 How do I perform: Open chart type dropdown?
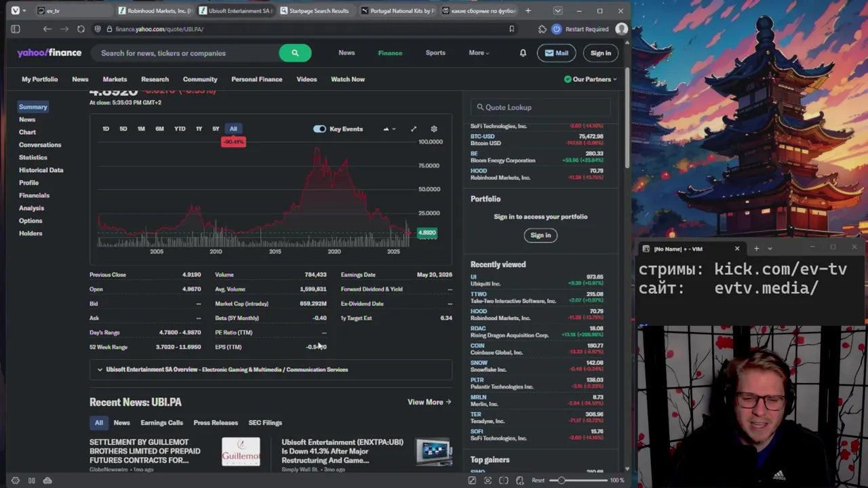point(389,129)
